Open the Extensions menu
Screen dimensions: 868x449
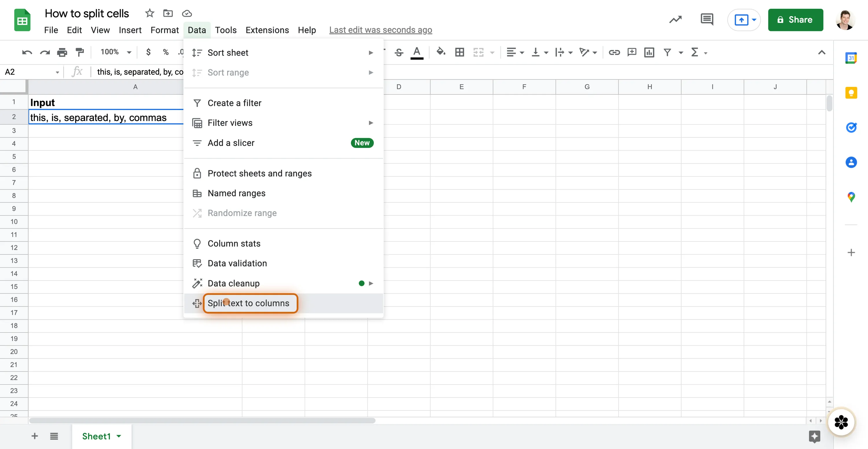pyautogui.click(x=267, y=30)
